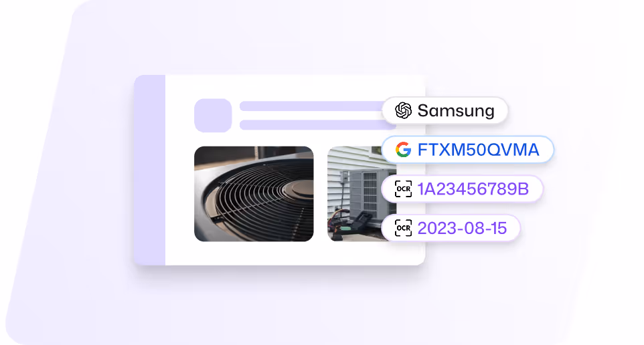
Task: Select the 1A23456789B serial pill
Action: [x=463, y=189]
